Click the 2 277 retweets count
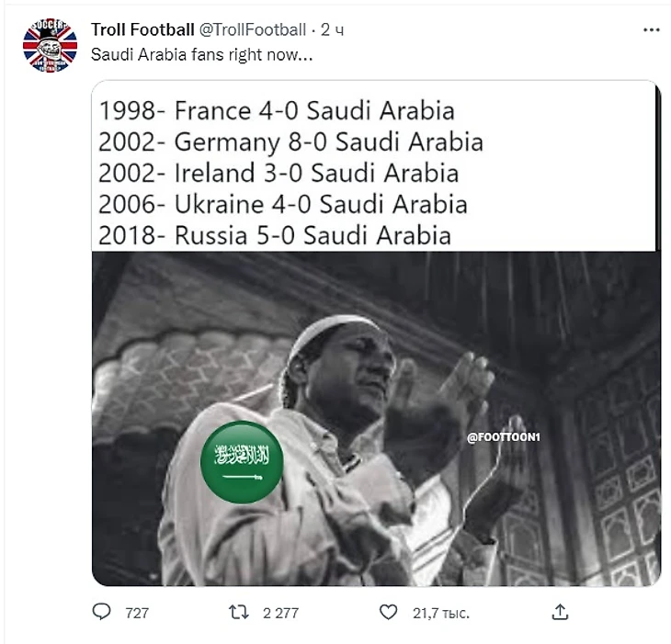Screen dimensions: 671x644 tap(280, 613)
